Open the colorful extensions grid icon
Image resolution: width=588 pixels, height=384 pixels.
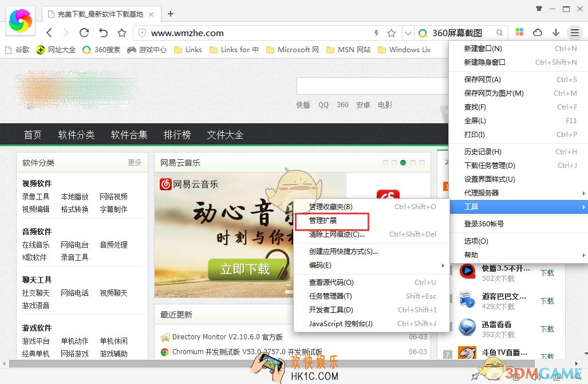[x=519, y=32]
